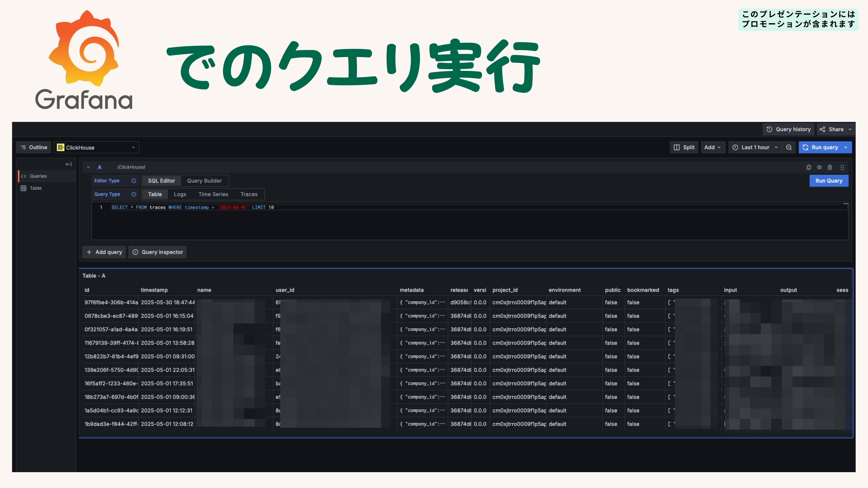
Task: Open the ClickHouse datasource picker
Action: click(96, 147)
